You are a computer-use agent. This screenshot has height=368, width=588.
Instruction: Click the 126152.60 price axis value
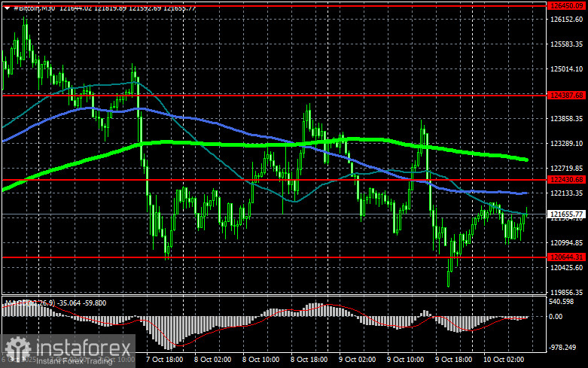566,20
